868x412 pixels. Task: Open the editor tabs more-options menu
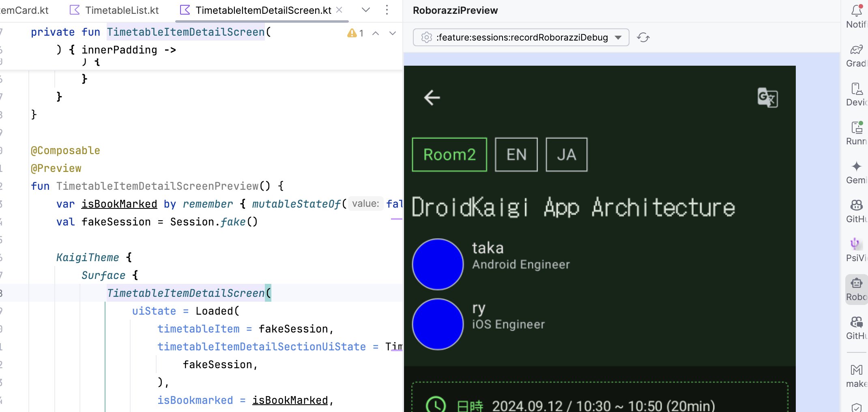[x=387, y=10]
